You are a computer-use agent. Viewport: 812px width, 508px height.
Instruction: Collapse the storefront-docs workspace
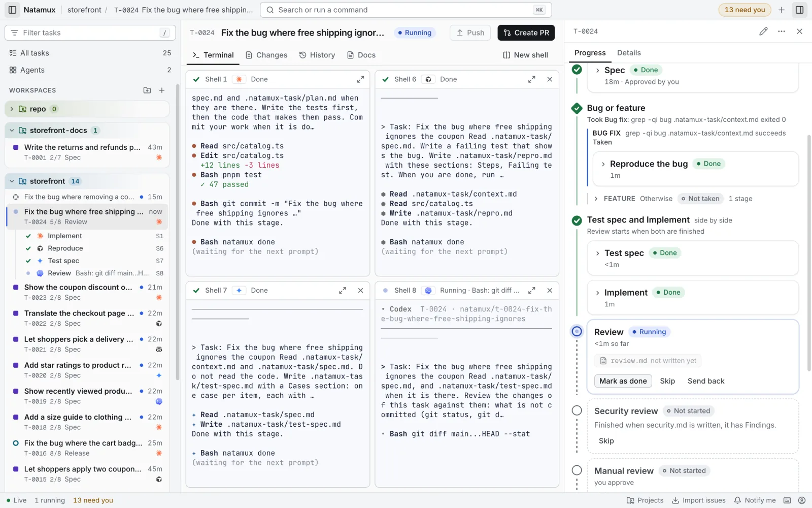[x=12, y=131]
